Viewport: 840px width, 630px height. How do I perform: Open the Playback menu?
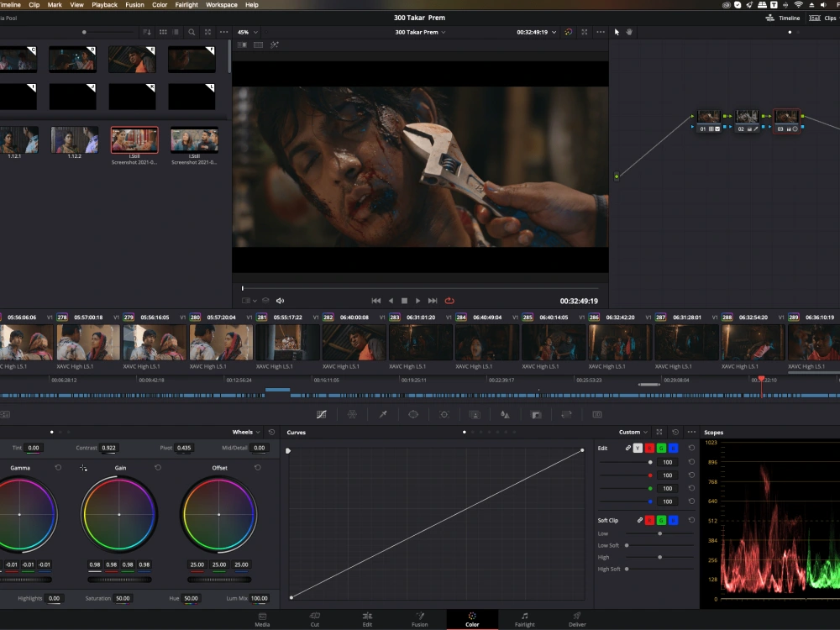(104, 5)
